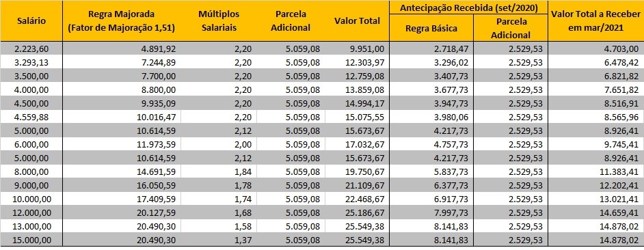This screenshot has height=250, width=644.
Task: Select Antecipação Recebida (set/2020) merged header
Action: tap(468, 8)
